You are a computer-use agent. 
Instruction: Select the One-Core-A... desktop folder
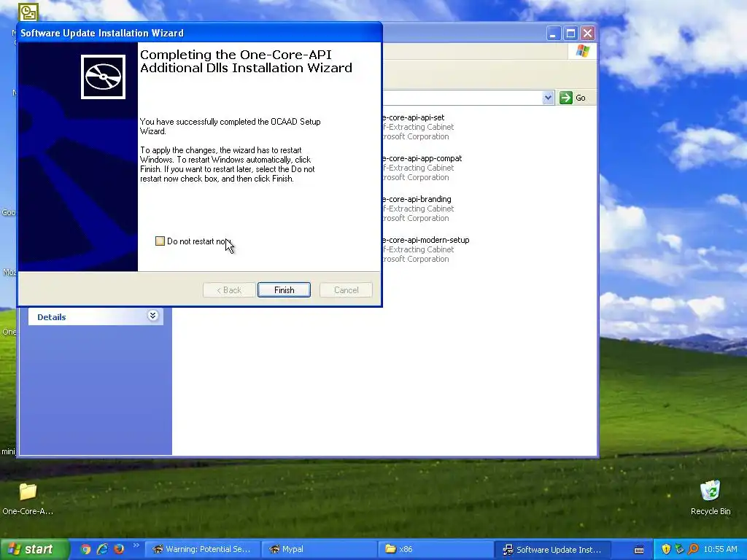28,498
